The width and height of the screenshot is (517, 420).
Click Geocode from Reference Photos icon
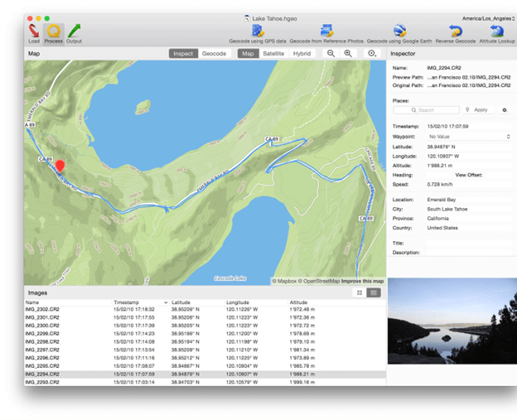(326, 31)
